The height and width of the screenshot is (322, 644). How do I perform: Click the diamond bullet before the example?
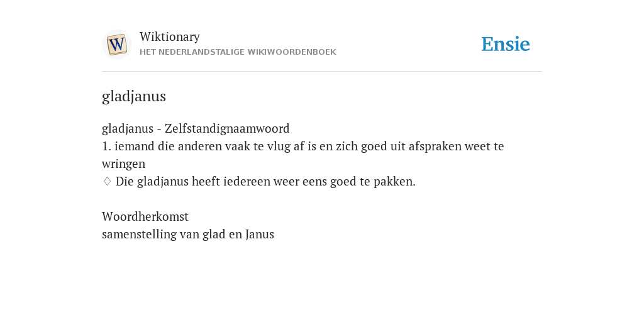[x=107, y=181]
